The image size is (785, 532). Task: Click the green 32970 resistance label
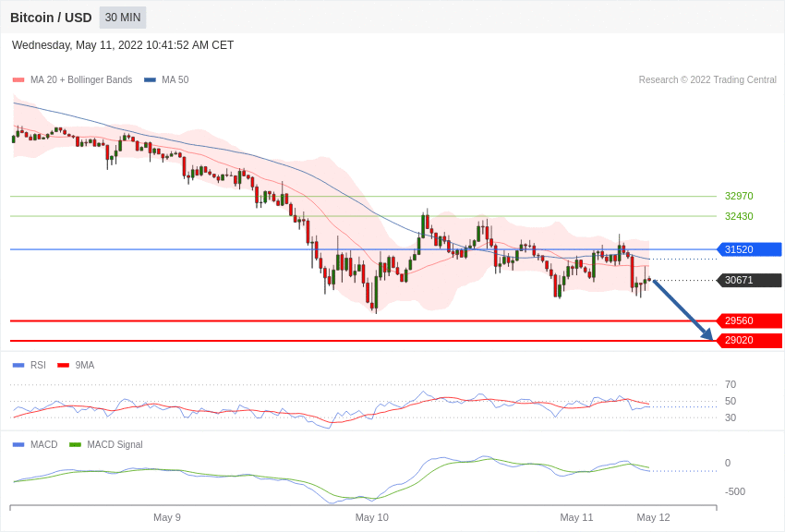click(x=739, y=196)
